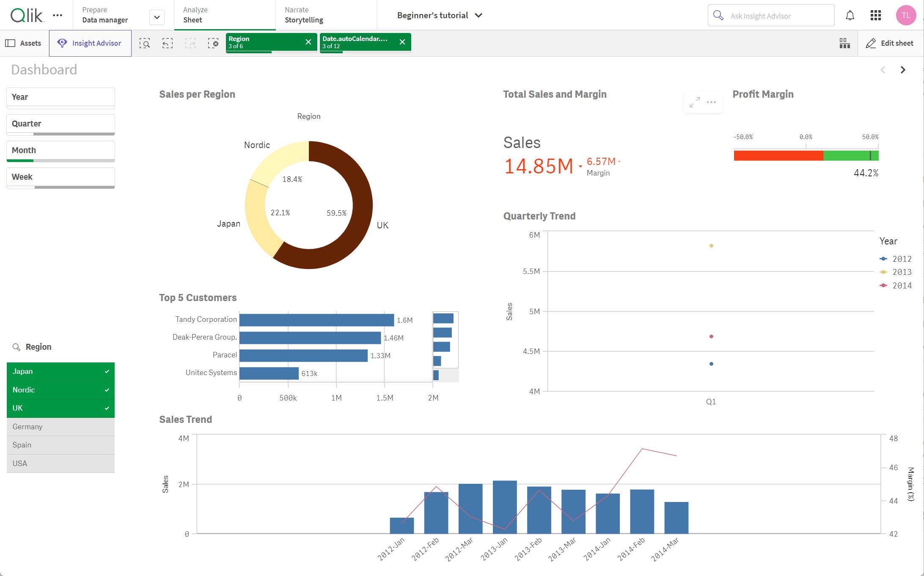Click the USA region list item
The height and width of the screenshot is (576, 924).
pyautogui.click(x=60, y=463)
